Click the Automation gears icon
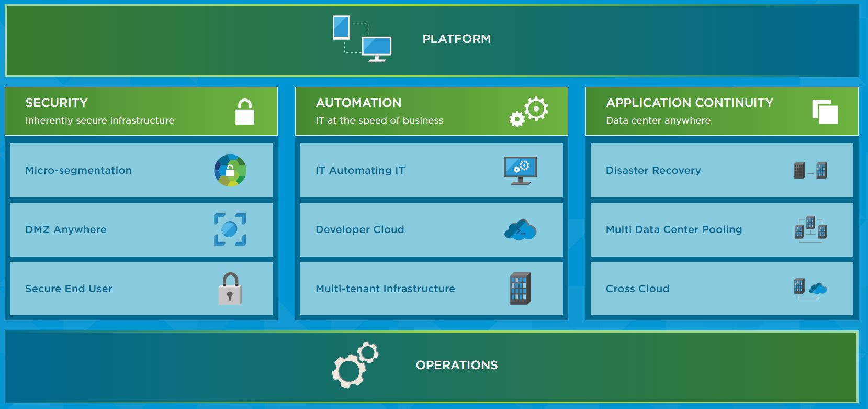The image size is (868, 409). click(x=528, y=112)
